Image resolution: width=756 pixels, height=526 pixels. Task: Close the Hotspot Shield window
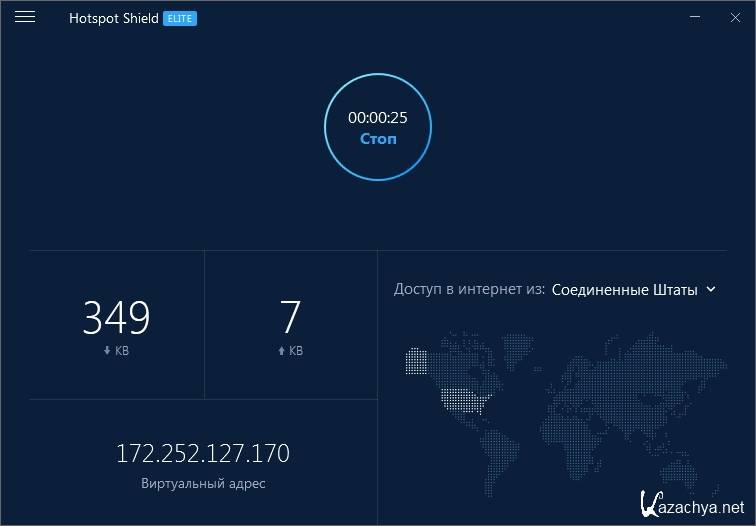coord(736,17)
